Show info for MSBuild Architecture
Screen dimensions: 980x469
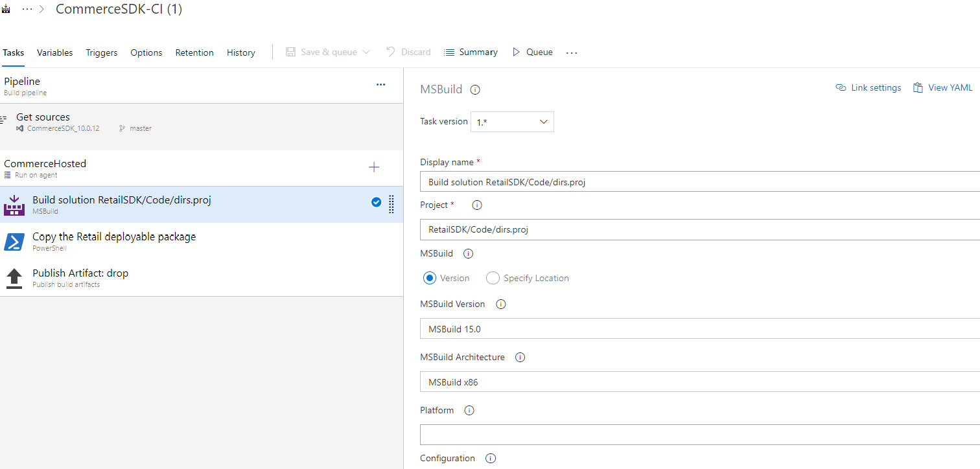click(520, 358)
